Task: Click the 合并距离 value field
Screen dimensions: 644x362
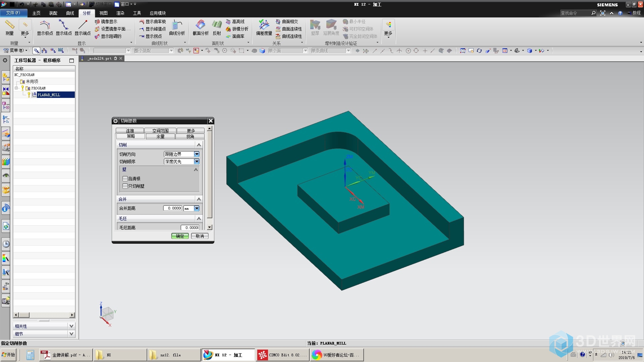Action: tap(173, 208)
